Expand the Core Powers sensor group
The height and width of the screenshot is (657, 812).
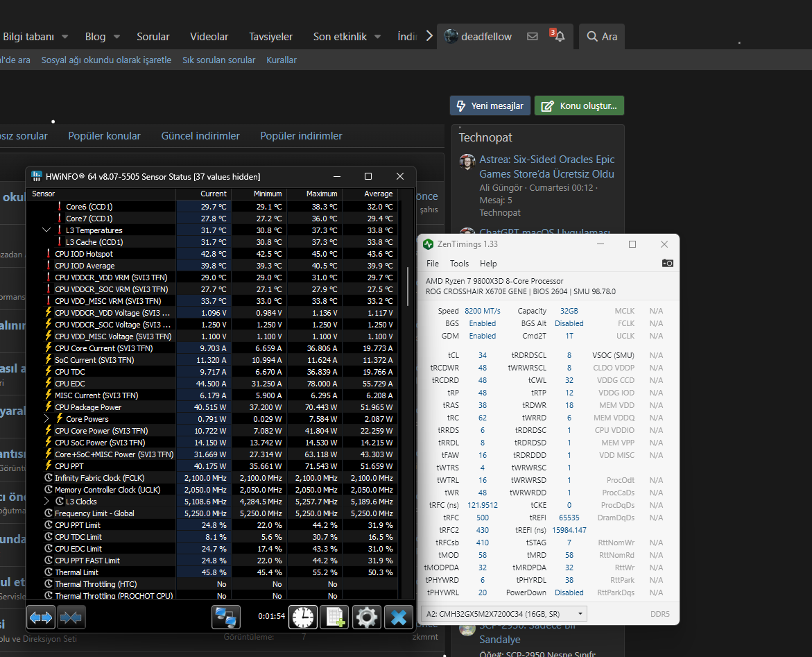(x=46, y=418)
